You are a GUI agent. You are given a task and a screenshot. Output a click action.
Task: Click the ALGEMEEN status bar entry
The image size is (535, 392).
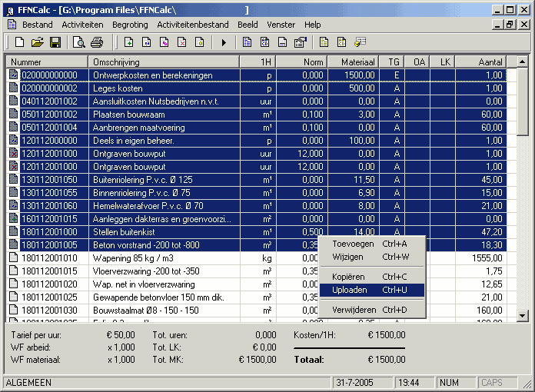28,383
